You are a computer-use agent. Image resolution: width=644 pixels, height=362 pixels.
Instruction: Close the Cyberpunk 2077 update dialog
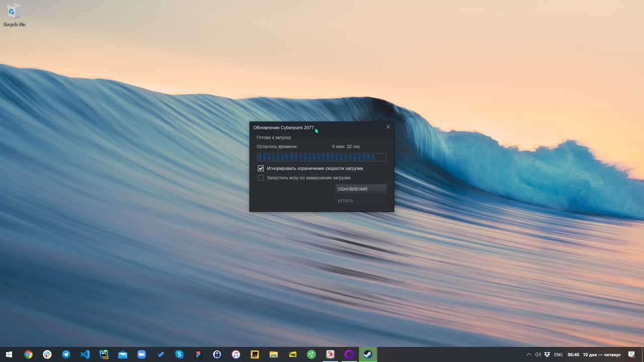(388, 127)
